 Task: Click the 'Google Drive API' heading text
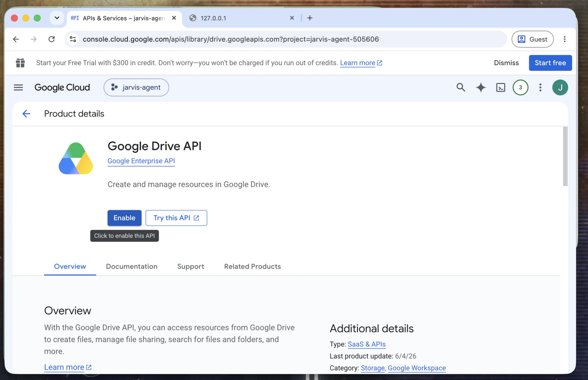click(x=154, y=146)
